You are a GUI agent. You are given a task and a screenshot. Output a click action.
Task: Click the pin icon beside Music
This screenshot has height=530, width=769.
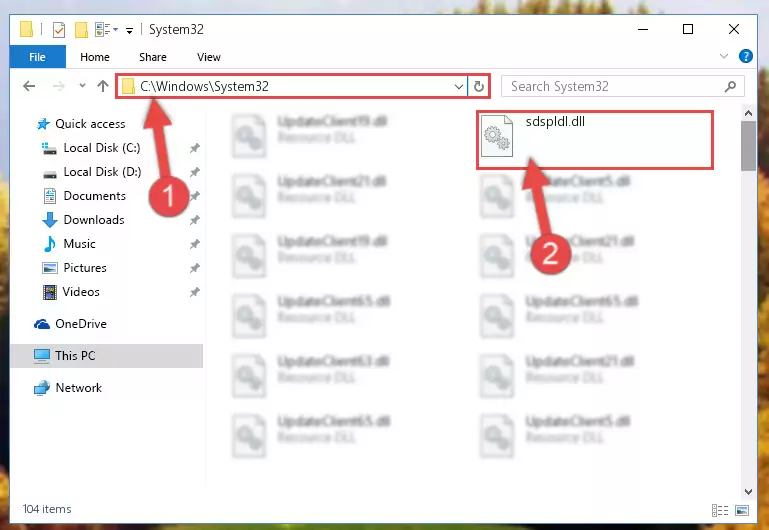(x=195, y=244)
